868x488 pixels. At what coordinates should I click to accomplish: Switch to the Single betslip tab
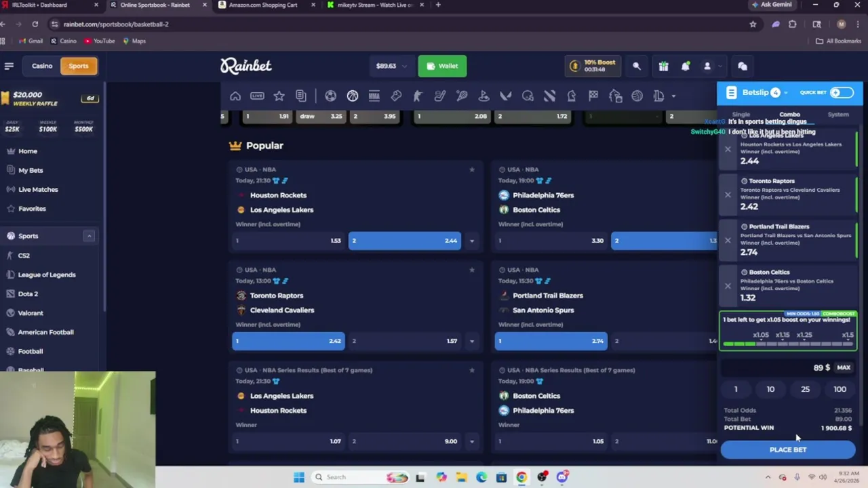[741, 115]
